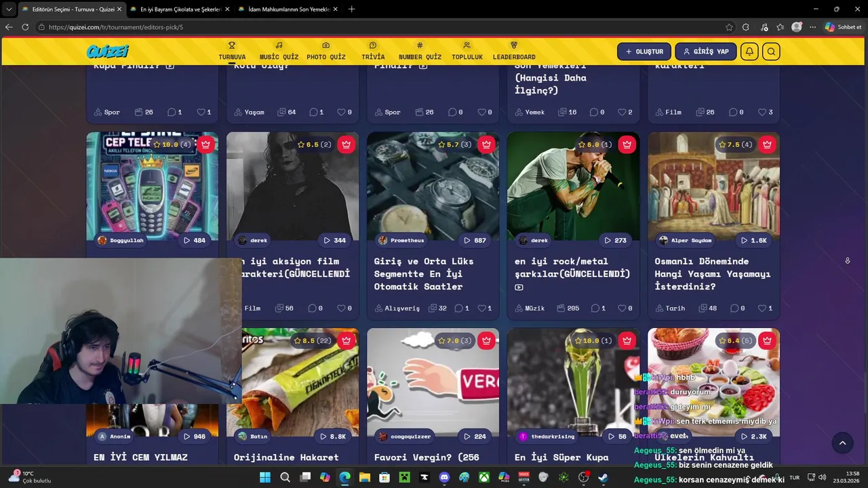The height and width of the screenshot is (488, 868).
Task: Open the Orijinaline Hakaret tournament
Action: pos(286,457)
